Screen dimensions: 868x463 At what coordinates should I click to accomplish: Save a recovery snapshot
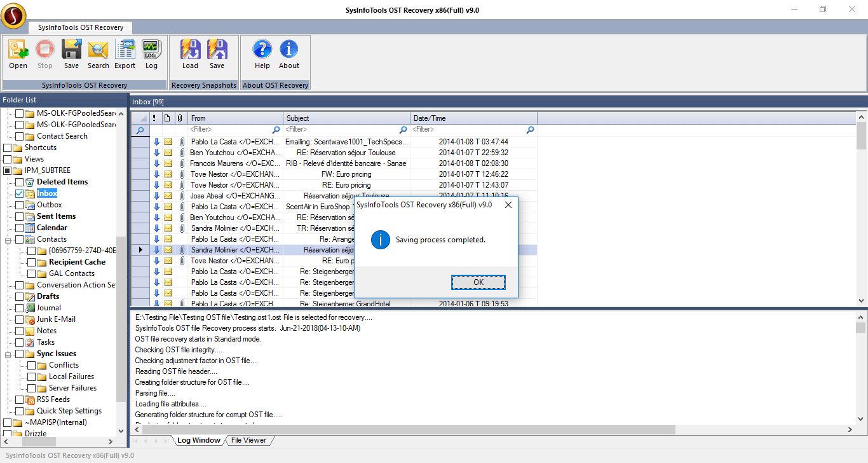217,54
